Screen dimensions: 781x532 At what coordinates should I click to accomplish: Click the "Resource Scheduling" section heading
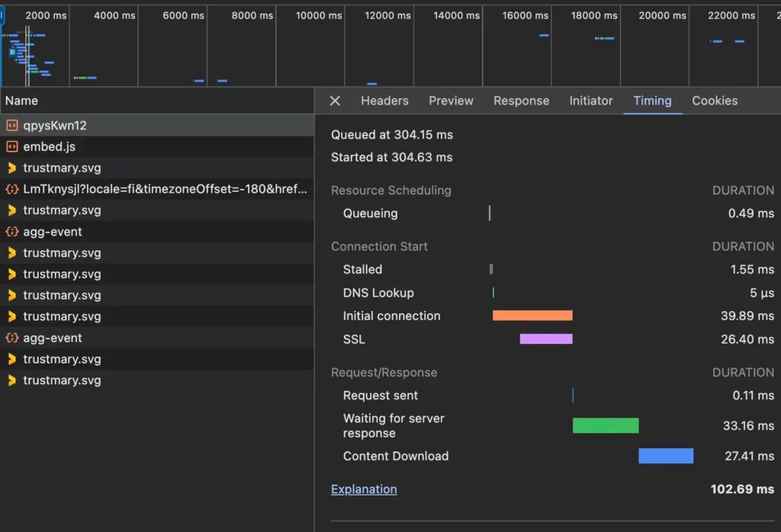[x=391, y=190]
